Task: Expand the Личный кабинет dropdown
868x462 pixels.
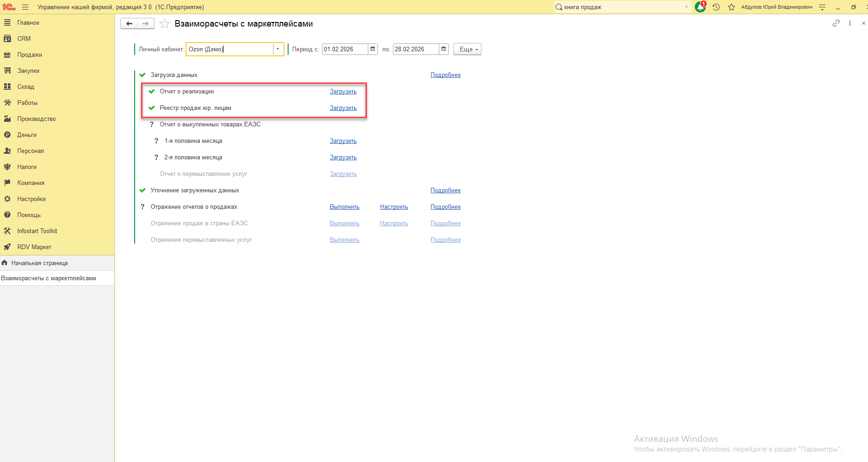Action: pos(278,49)
